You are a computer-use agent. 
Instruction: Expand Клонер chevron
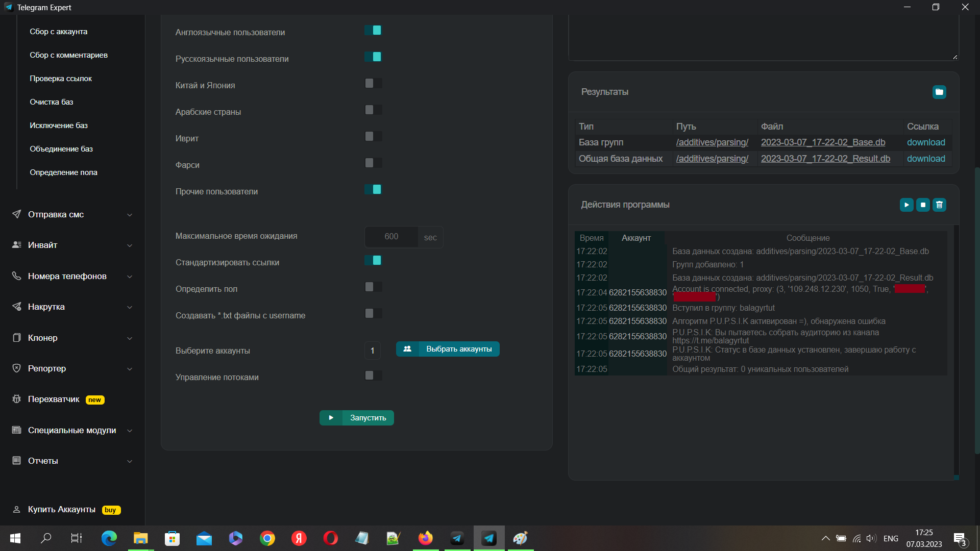[x=130, y=338]
